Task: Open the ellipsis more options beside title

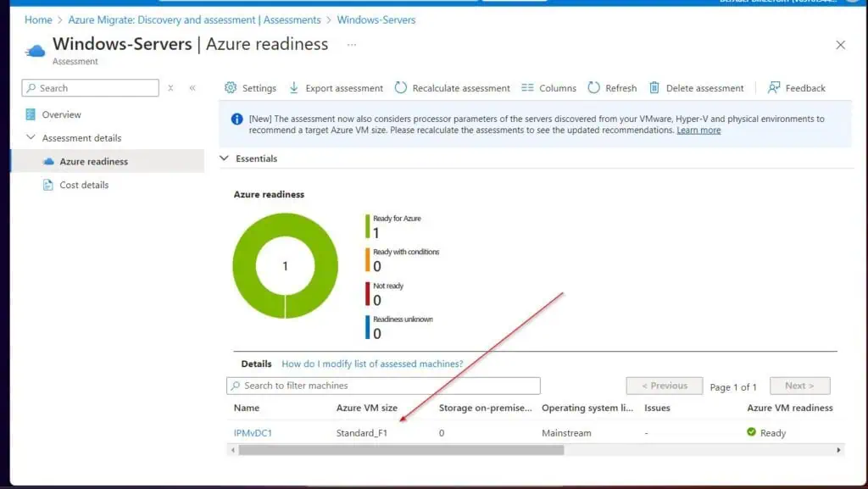Action: click(x=352, y=44)
